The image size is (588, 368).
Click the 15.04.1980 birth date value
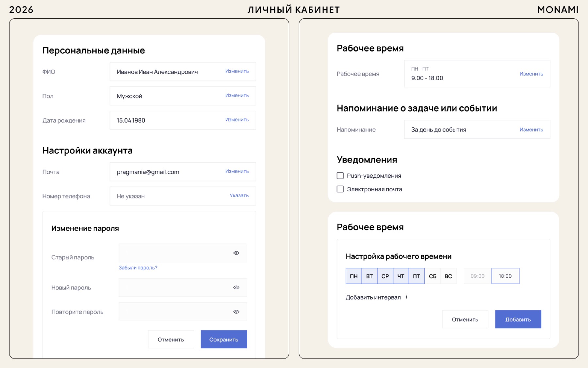[x=131, y=120]
